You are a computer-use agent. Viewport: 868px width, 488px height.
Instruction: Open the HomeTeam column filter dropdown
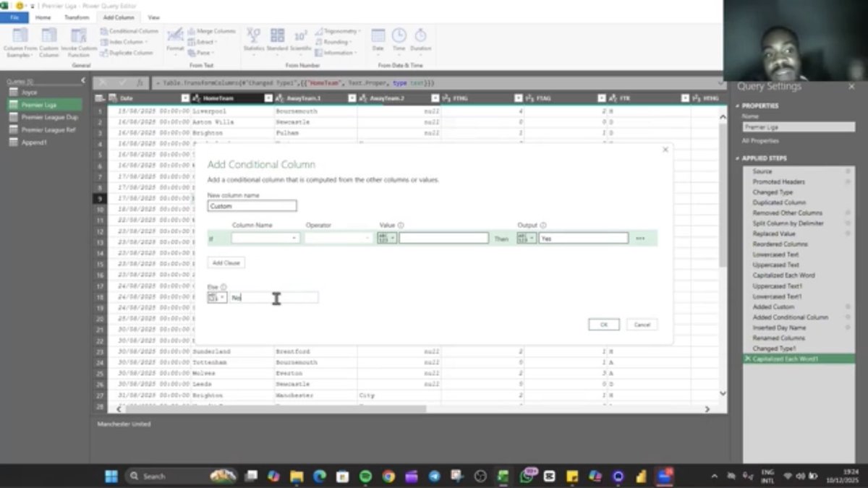pyautogui.click(x=269, y=98)
